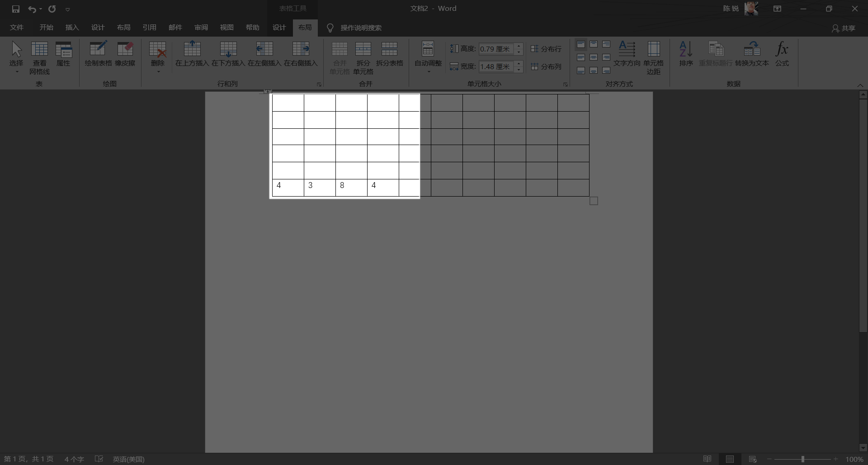This screenshot has width=868, height=465.
Task: Open Cell Margins (单元格边距)
Action: [653, 57]
